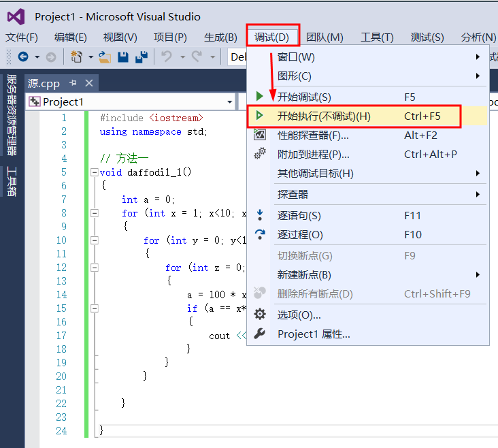Pin the 源.cpp tab
Screen dimensions: 498x448
73,83
